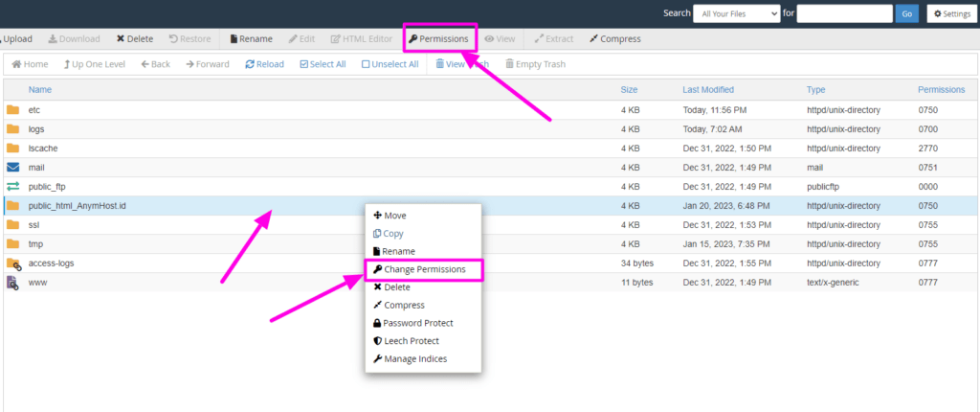Click the search text input field

click(x=844, y=13)
